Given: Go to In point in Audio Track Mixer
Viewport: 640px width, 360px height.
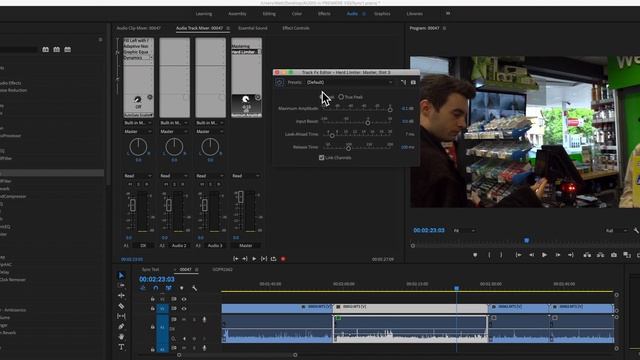Looking at the screenshot, I should [236, 259].
